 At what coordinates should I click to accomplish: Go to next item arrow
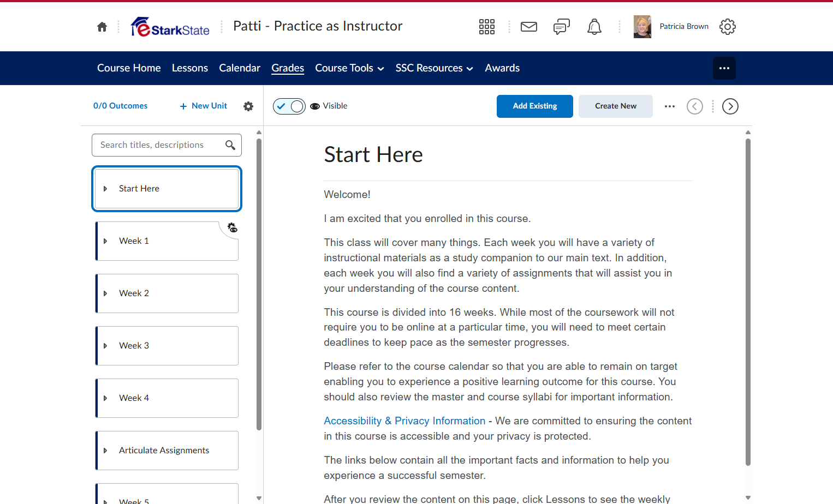pyautogui.click(x=730, y=106)
